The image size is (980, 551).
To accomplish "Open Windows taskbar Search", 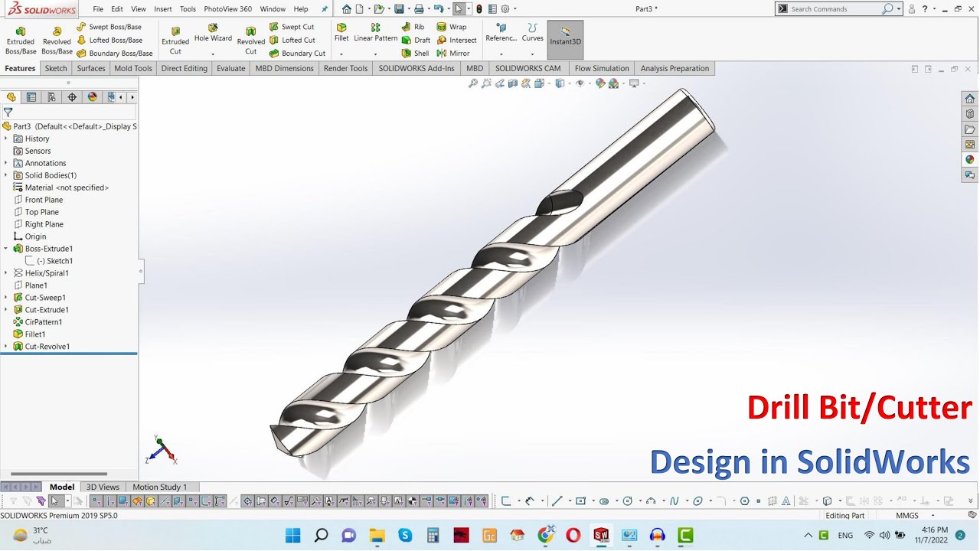I will [321, 535].
